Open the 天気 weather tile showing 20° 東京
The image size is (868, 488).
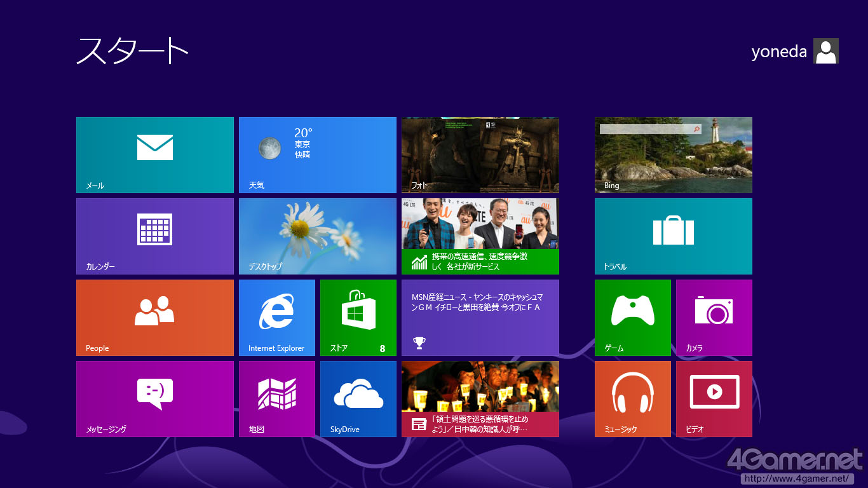tap(318, 155)
